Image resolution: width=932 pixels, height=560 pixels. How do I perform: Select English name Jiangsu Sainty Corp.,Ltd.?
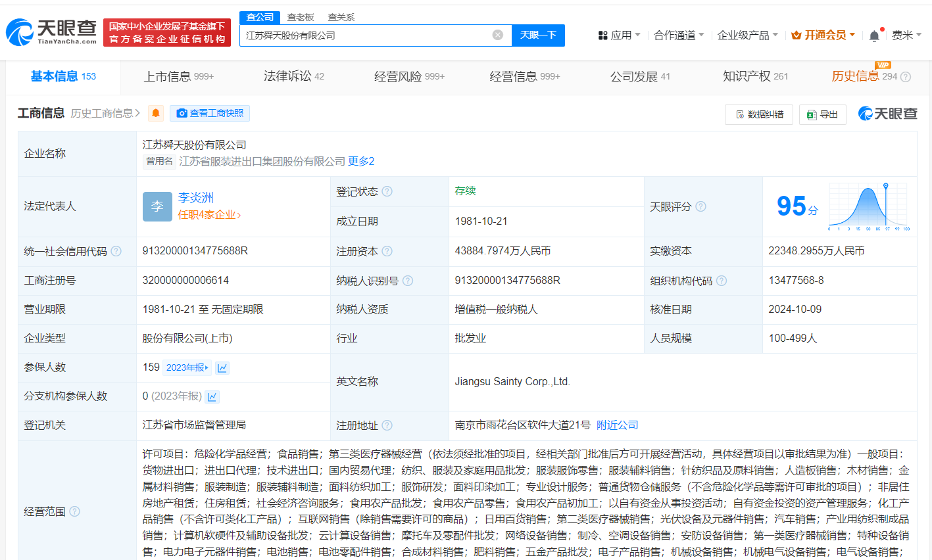512,381
